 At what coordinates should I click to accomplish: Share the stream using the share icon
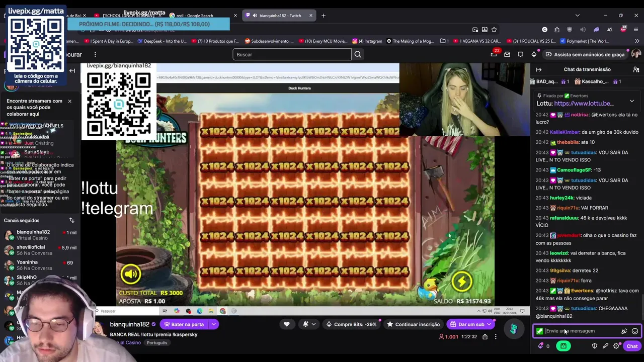pos(485,336)
